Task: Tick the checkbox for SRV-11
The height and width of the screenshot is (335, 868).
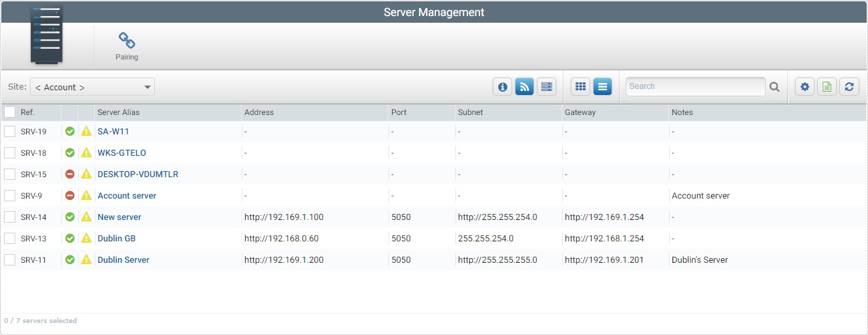Action: click(x=9, y=259)
